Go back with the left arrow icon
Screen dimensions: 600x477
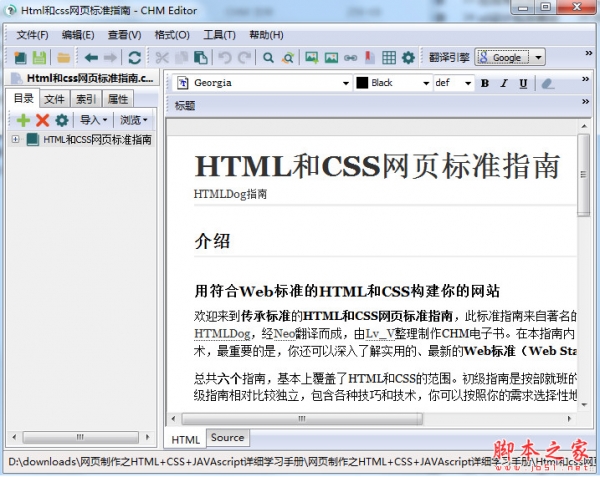point(91,58)
